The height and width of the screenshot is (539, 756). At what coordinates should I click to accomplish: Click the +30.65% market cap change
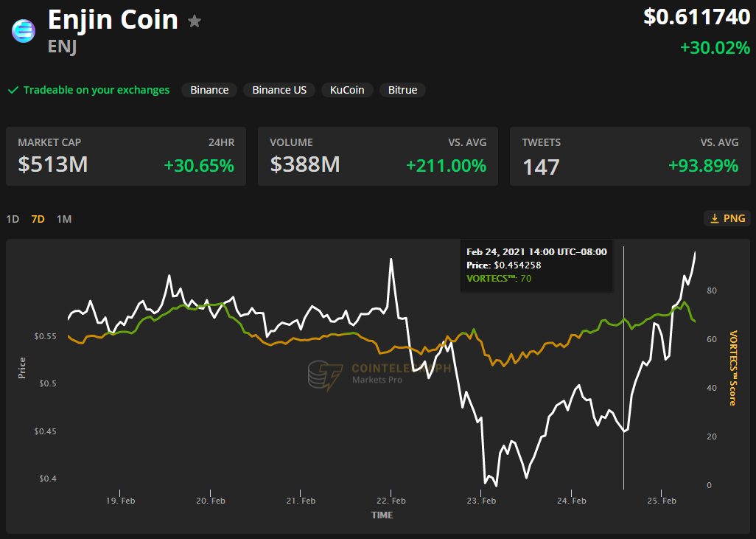(x=199, y=165)
